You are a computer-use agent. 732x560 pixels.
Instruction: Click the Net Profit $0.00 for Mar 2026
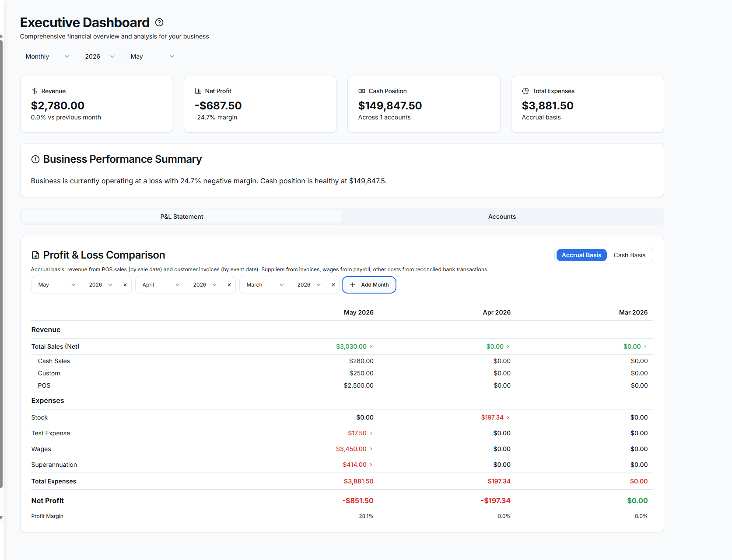pos(637,500)
